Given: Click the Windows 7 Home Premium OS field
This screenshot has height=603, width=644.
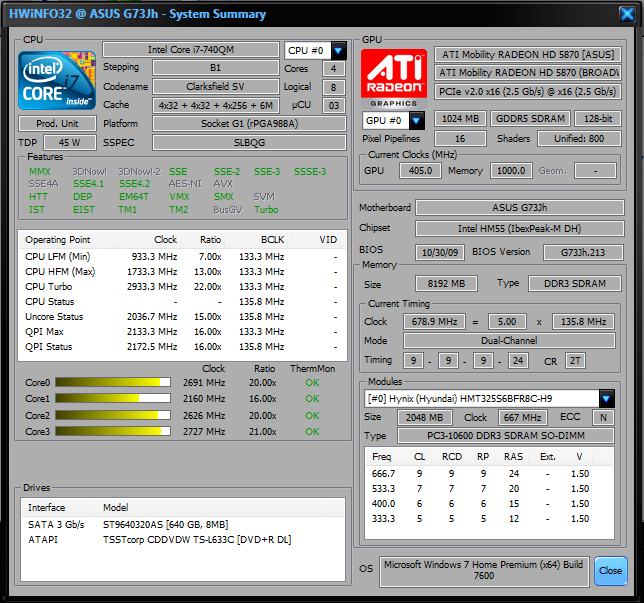Looking at the screenshot, I should 484,570.
